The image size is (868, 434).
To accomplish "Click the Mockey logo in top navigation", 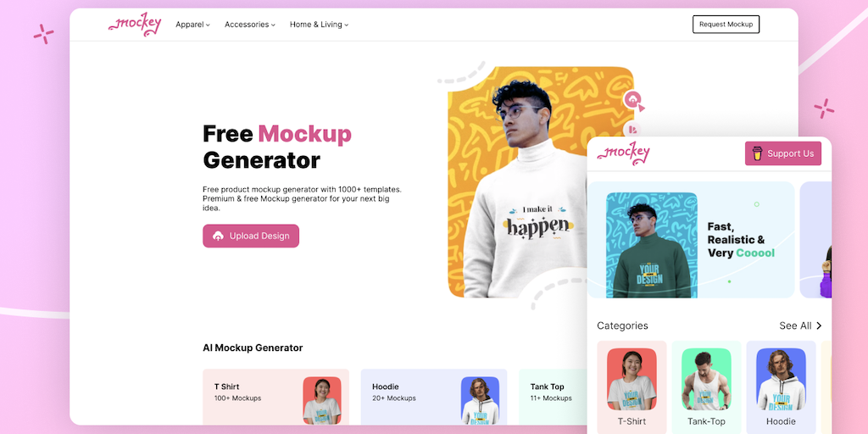I will click(135, 25).
